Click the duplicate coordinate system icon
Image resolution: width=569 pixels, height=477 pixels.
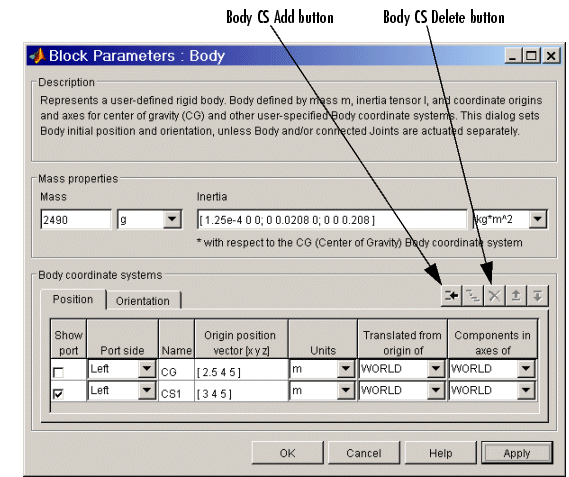point(472,296)
